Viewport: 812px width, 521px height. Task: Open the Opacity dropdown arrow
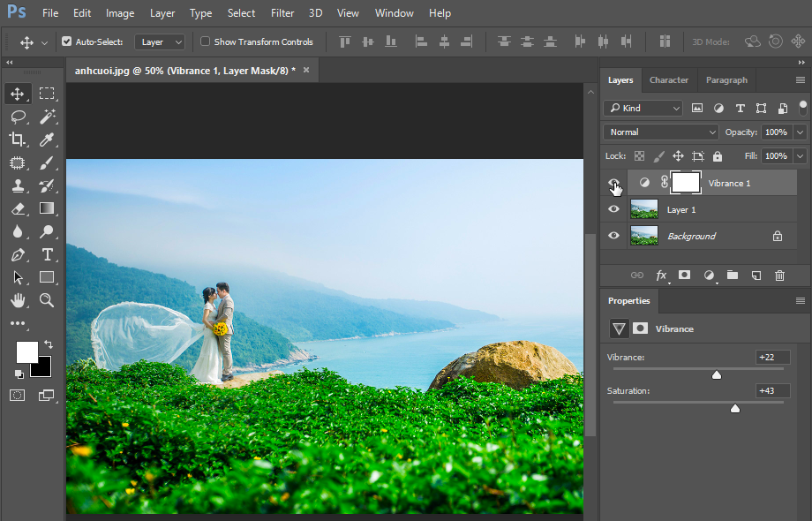[x=800, y=132]
